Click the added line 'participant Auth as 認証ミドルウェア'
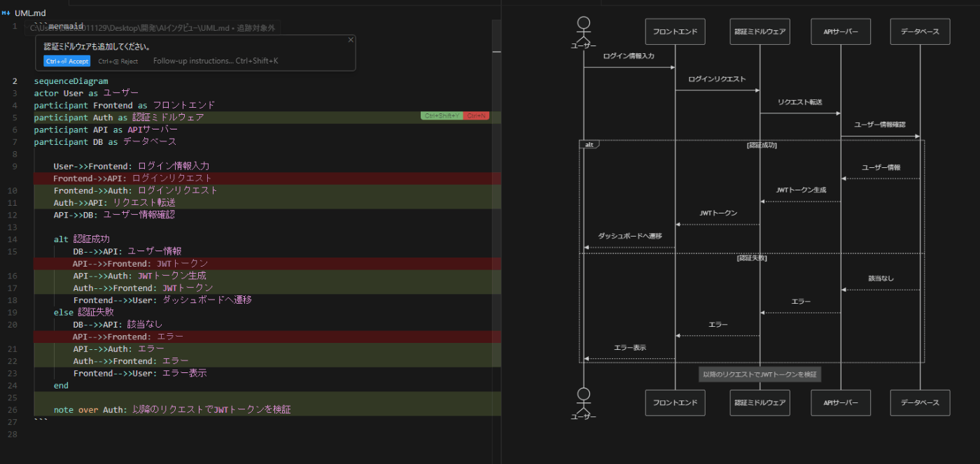Screen dimensions: 980x464 [x=119, y=118]
